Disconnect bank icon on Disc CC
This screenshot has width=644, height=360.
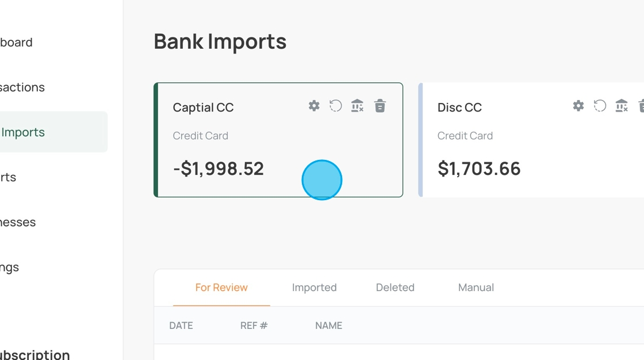[x=622, y=106]
